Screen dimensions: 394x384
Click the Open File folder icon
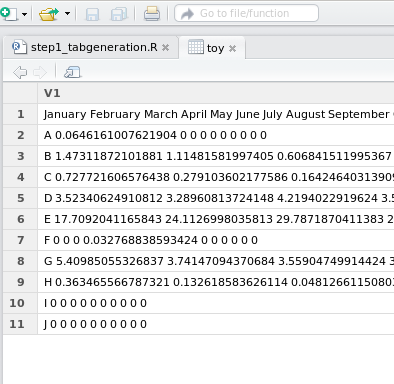coord(48,14)
